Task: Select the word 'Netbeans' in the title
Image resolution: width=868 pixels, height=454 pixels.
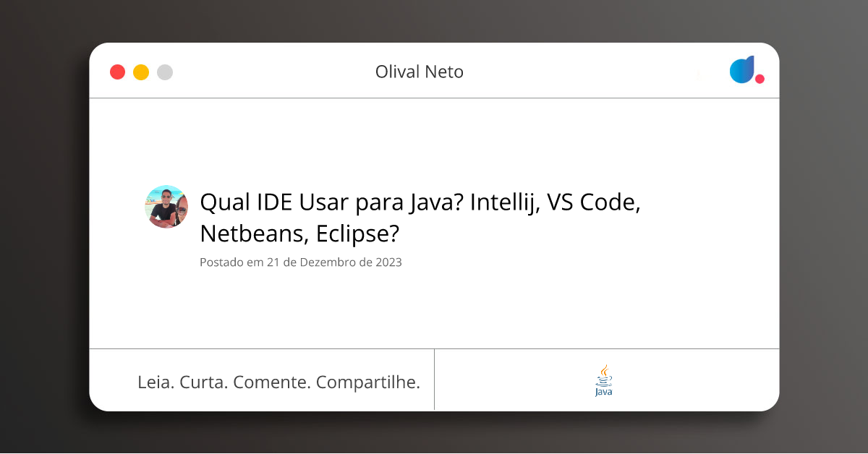Action: [x=242, y=234]
